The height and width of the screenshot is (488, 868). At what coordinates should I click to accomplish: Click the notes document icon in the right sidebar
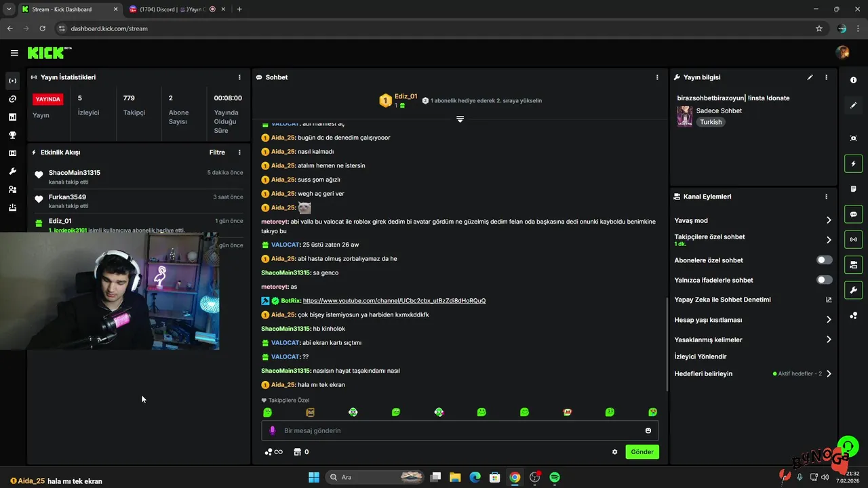853,189
